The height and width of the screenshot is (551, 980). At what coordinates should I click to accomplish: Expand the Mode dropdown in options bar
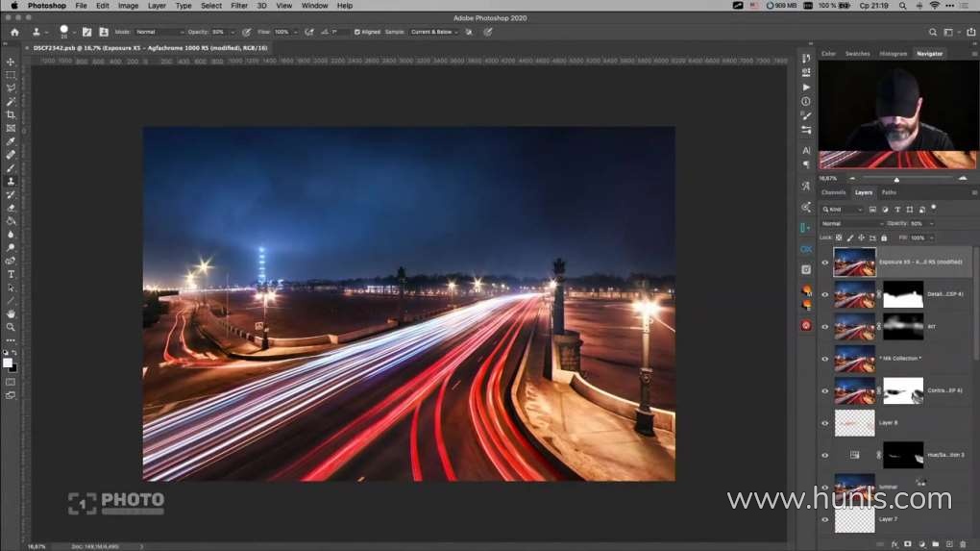pos(158,32)
